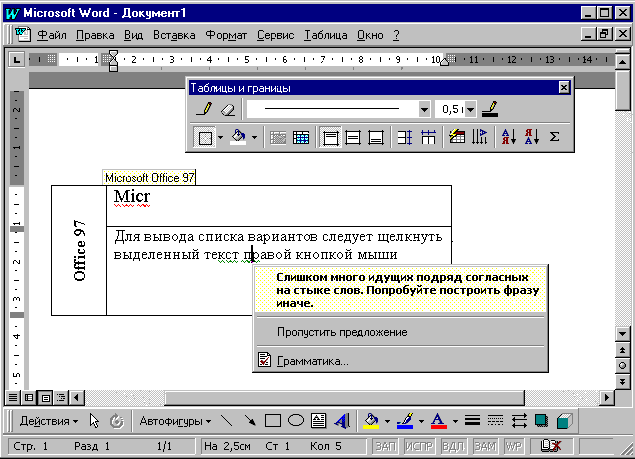This screenshot has height=459, width=635.
Task: Expand the font color arrow
Action: click(x=455, y=421)
